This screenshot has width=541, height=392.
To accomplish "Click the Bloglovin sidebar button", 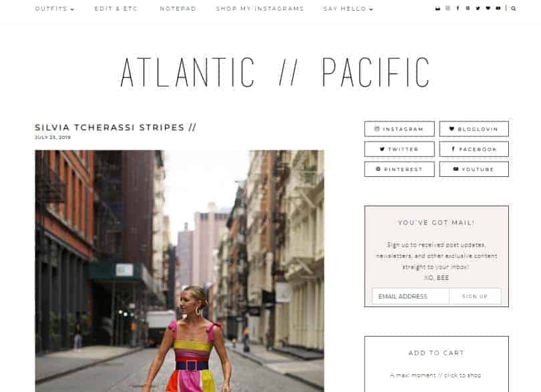I will [474, 129].
